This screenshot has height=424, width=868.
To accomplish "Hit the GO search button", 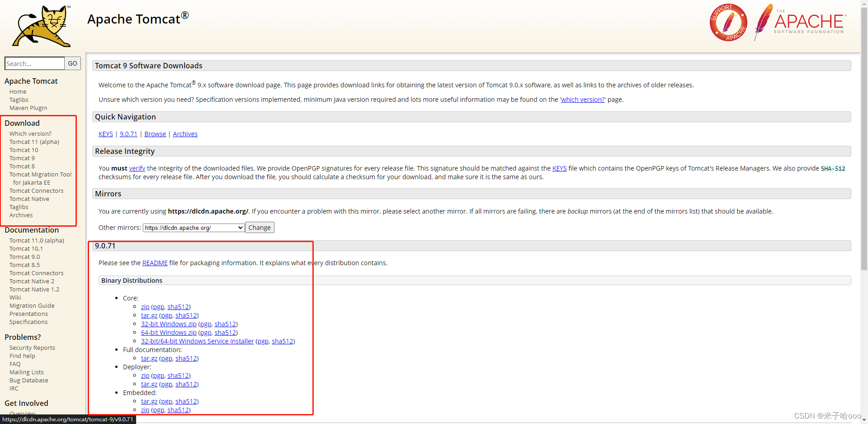I will [72, 63].
